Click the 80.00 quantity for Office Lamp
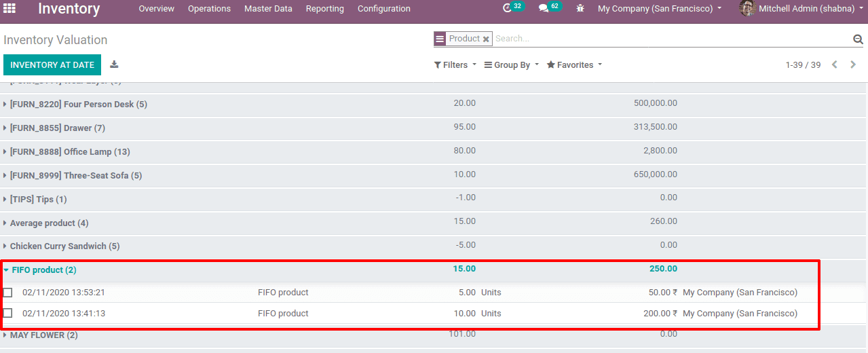Viewport: 868px width, 353px height. tap(465, 151)
